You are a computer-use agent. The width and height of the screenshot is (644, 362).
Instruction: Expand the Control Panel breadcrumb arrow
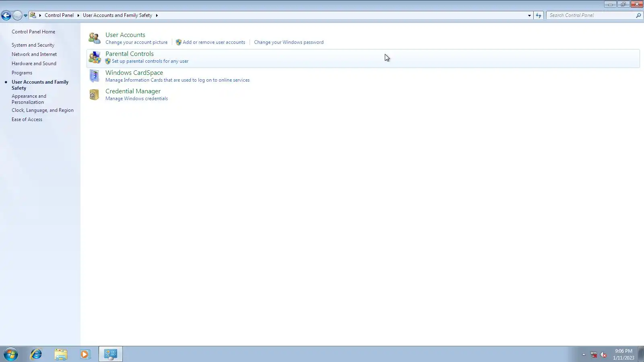[78, 15]
